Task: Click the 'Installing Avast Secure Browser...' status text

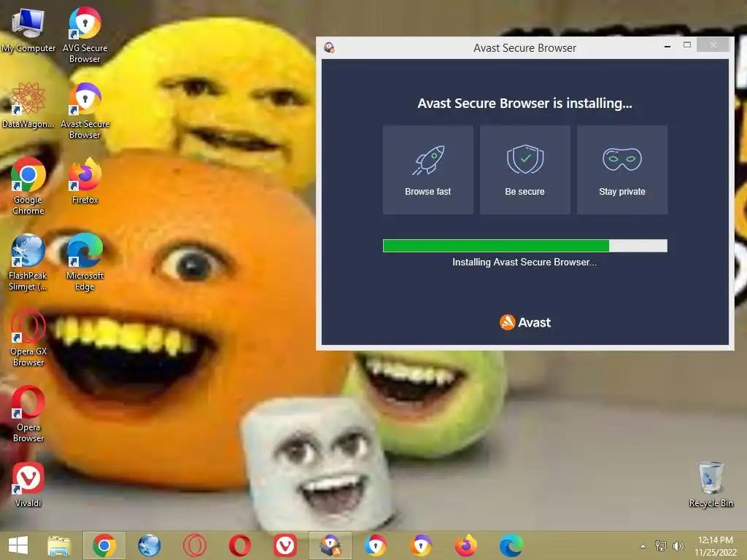Action: pyautogui.click(x=525, y=262)
